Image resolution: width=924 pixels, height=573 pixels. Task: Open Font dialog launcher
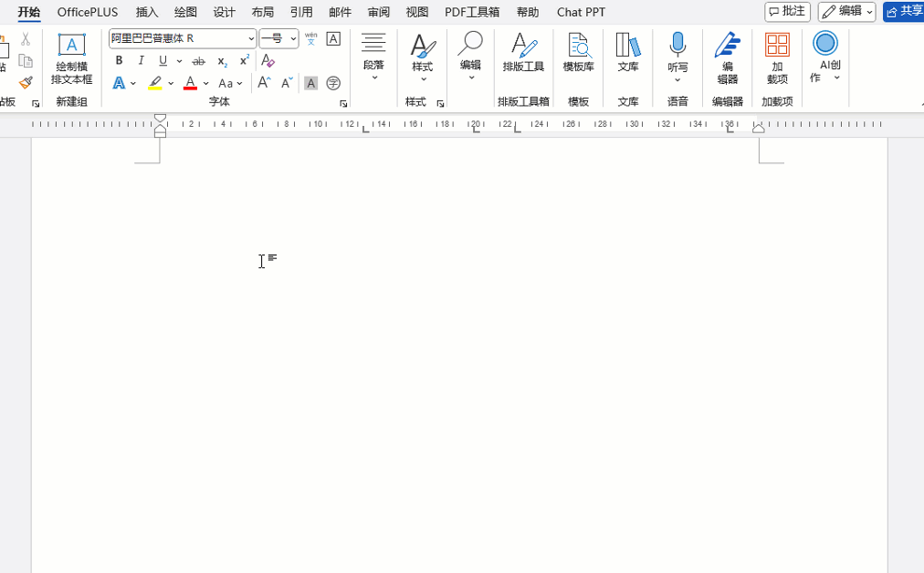343,104
